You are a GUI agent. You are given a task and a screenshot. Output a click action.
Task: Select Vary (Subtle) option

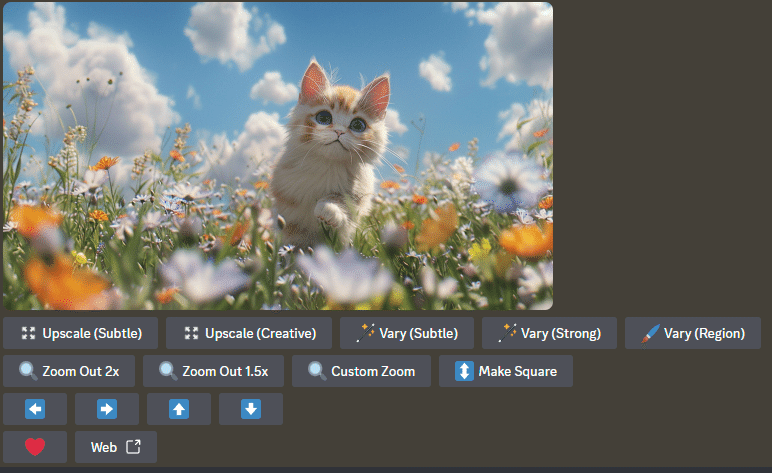click(x=407, y=333)
